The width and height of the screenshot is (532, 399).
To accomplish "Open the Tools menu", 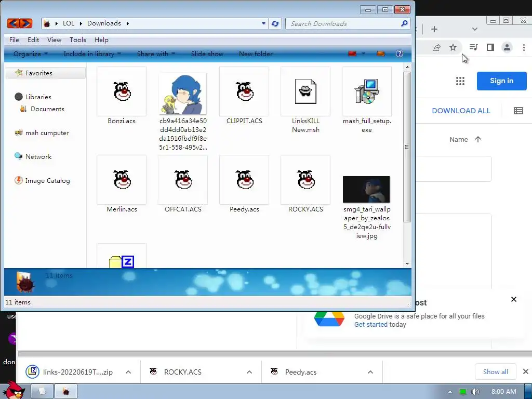I will click(x=78, y=39).
